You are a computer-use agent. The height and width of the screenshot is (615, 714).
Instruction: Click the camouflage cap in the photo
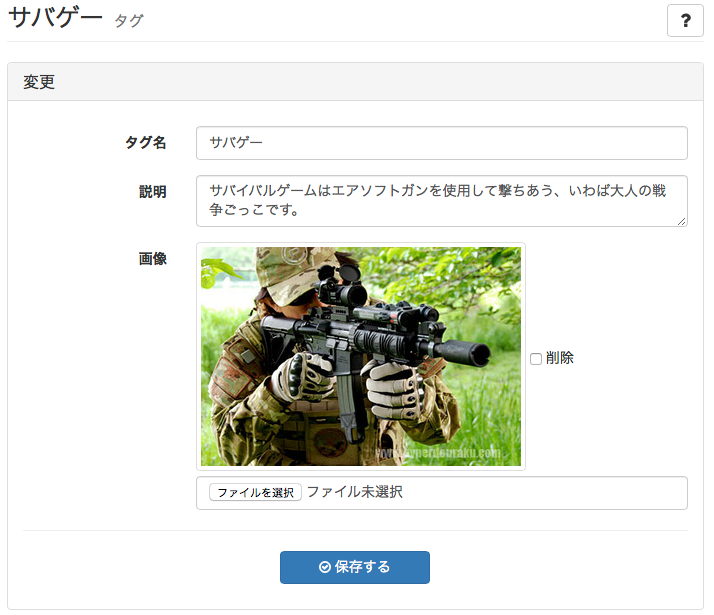(x=296, y=273)
